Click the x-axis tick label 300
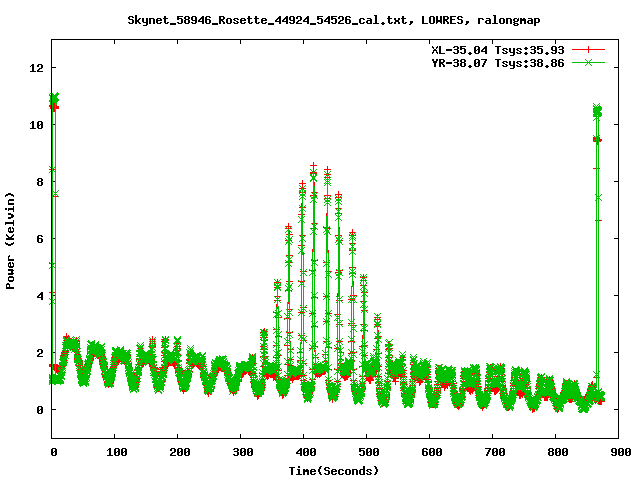 [x=243, y=452]
